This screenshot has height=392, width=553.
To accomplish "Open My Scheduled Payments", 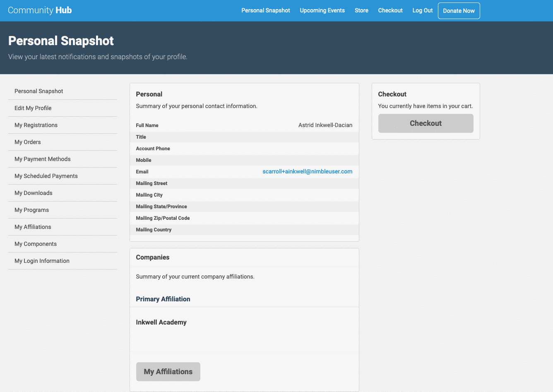I will click(46, 176).
